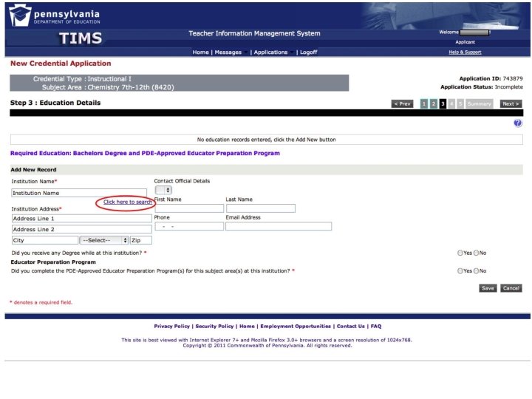
Task: Open the Privacy Policy footer link
Action: (x=171, y=326)
